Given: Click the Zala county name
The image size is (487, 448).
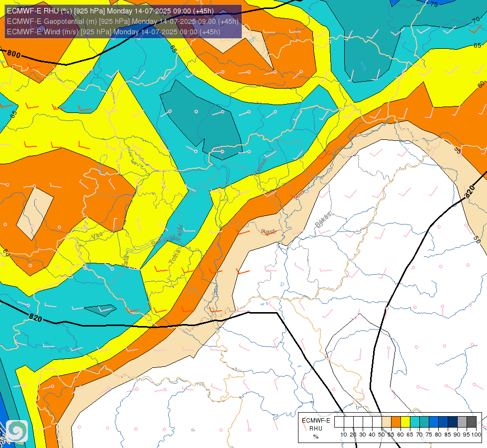Looking at the screenshot, I should pyautogui.click(x=126, y=260).
